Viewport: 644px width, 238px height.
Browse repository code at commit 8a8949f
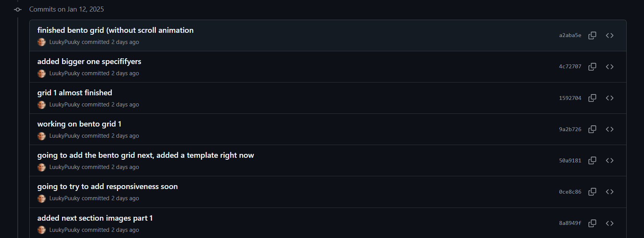[x=609, y=223]
